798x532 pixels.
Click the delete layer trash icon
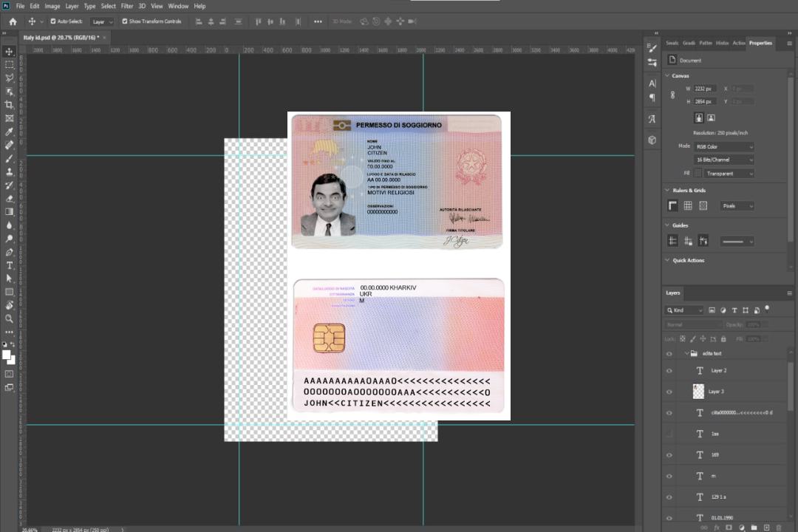[x=779, y=528]
